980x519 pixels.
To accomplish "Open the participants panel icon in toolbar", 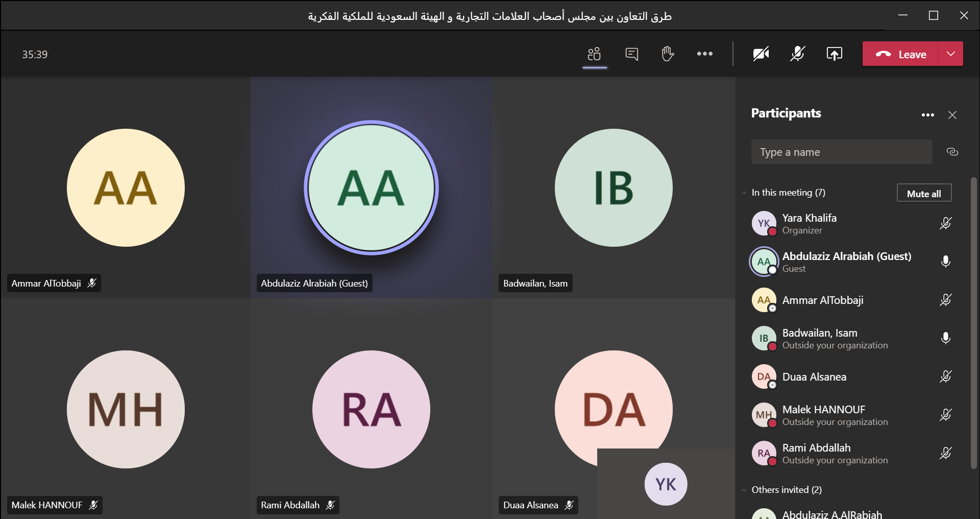I will click(x=594, y=54).
